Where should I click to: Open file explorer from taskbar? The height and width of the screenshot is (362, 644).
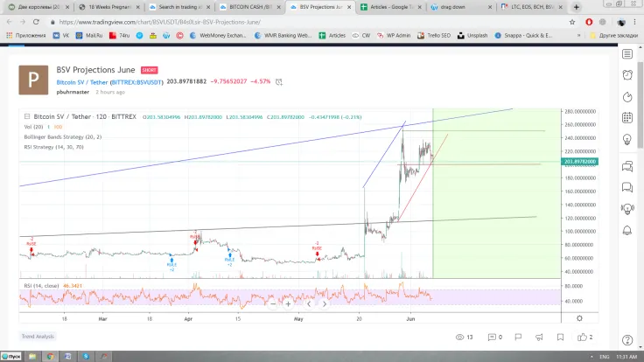click(32, 356)
